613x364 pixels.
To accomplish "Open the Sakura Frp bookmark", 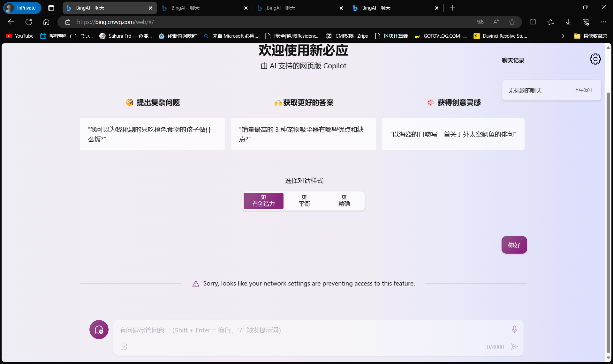I will point(125,36).
